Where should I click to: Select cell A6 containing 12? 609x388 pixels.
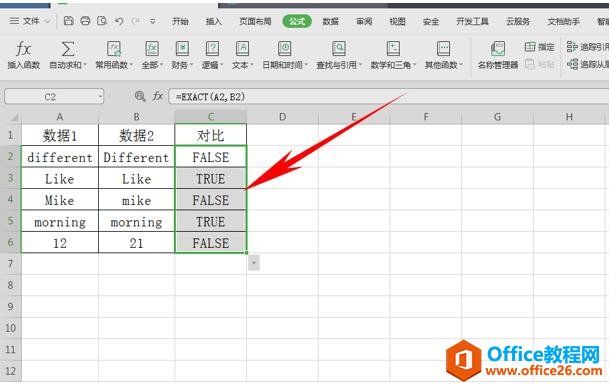(x=60, y=243)
